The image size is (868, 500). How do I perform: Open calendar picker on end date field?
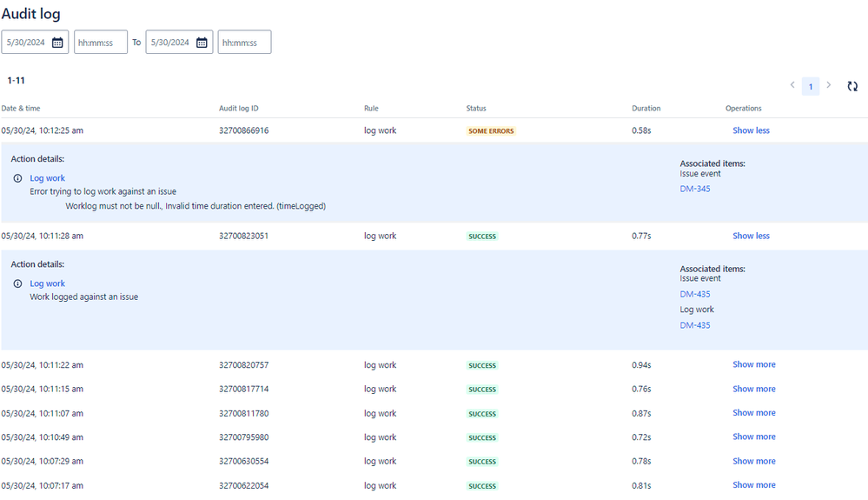tap(202, 43)
